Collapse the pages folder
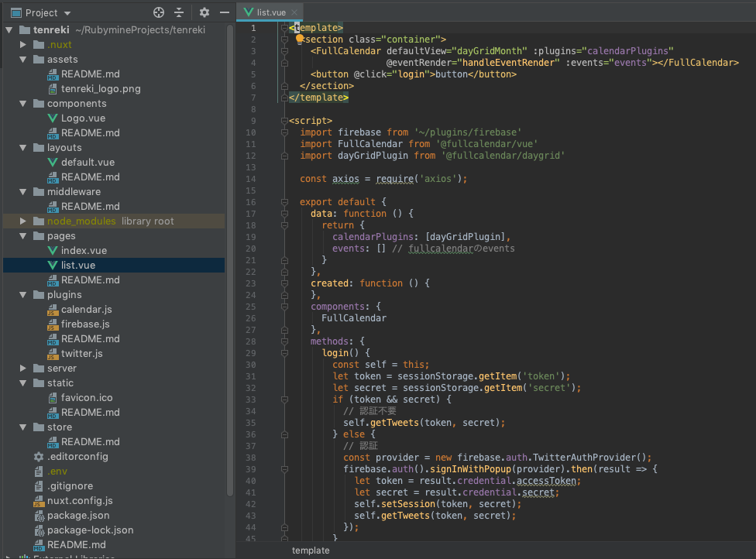The image size is (756, 559). (x=22, y=235)
